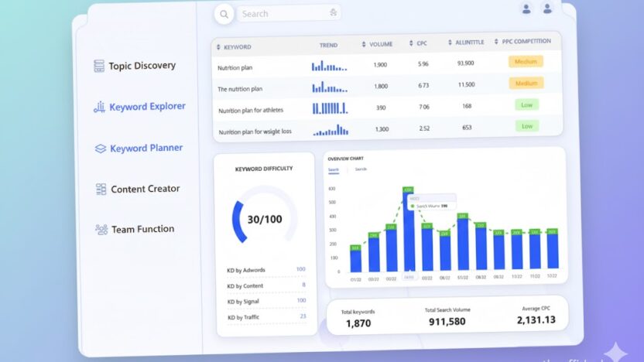The image size is (644, 362).
Task: Sort table by Keyword column arrows
Action: pyautogui.click(x=218, y=47)
